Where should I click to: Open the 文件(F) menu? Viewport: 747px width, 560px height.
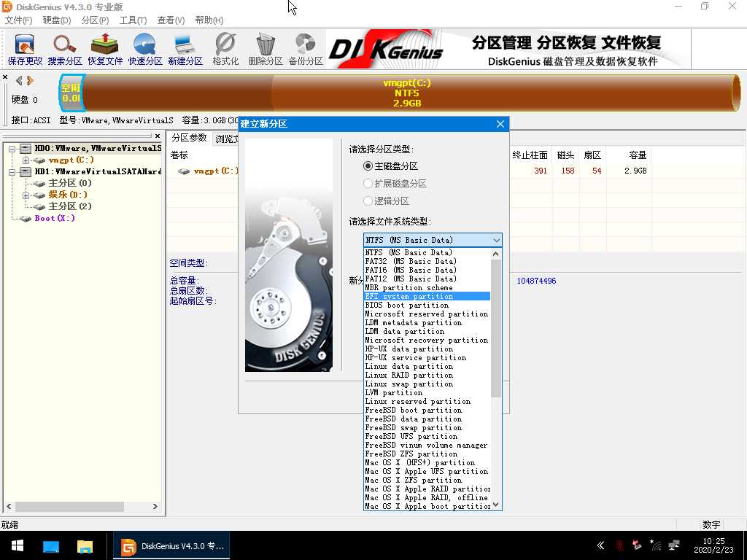pyautogui.click(x=18, y=20)
